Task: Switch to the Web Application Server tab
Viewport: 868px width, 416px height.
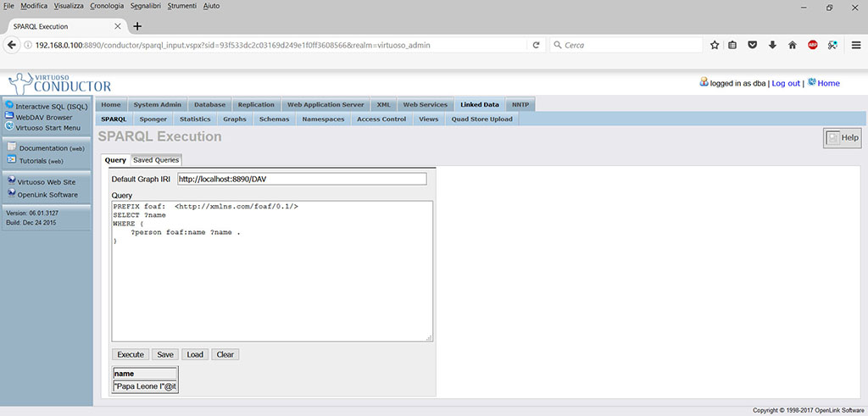Action: [325, 104]
